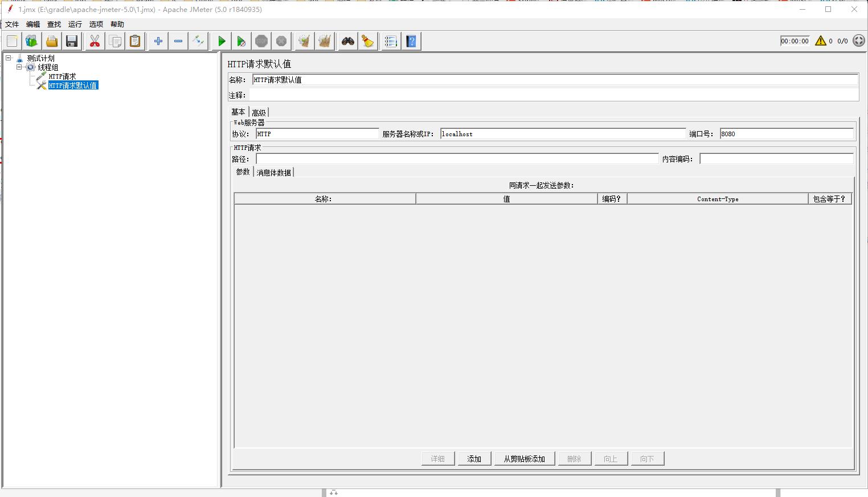Select the 测试计划 tree item

pos(40,58)
